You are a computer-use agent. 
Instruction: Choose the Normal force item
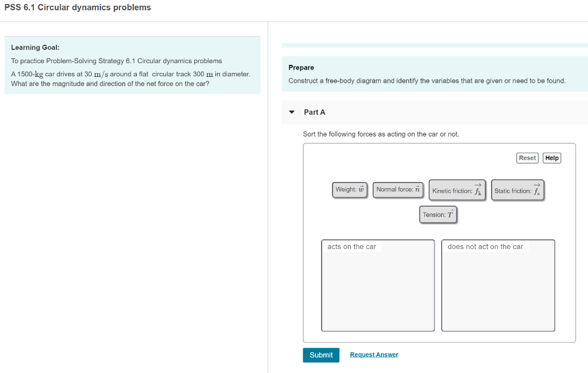coord(398,189)
